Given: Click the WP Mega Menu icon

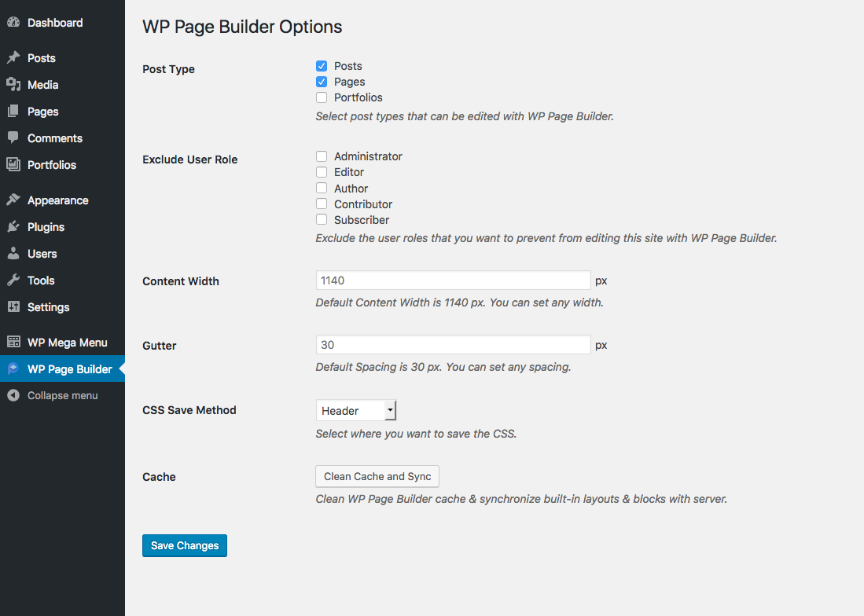Looking at the screenshot, I should tap(13, 343).
